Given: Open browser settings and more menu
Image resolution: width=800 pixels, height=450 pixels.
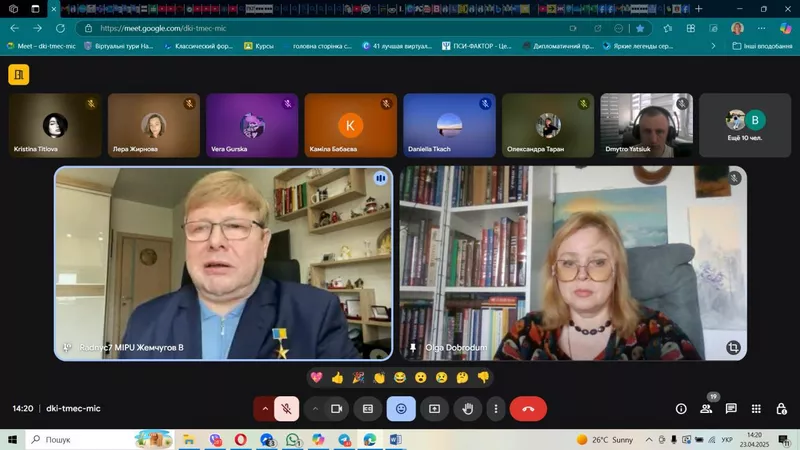Looking at the screenshot, I should point(761,28).
